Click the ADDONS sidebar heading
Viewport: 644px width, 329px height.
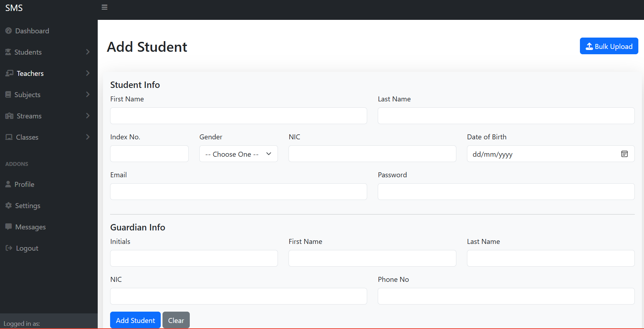[17, 164]
